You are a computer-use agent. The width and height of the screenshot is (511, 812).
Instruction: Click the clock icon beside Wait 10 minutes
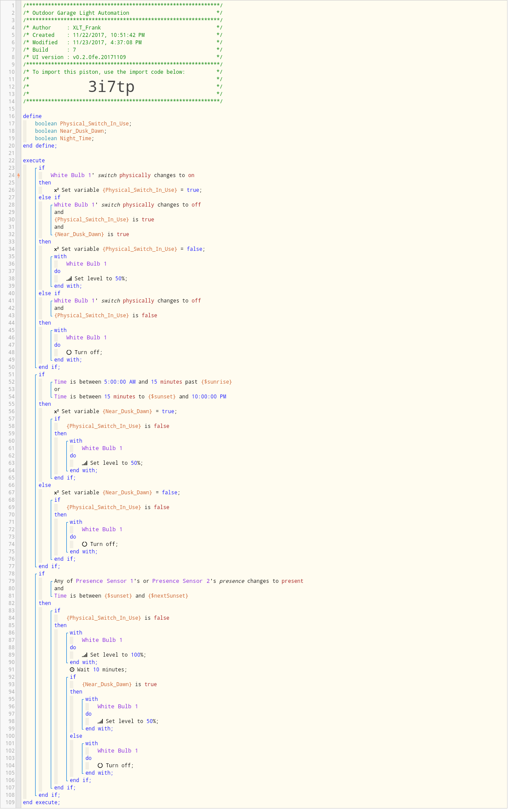pyautogui.click(x=72, y=670)
